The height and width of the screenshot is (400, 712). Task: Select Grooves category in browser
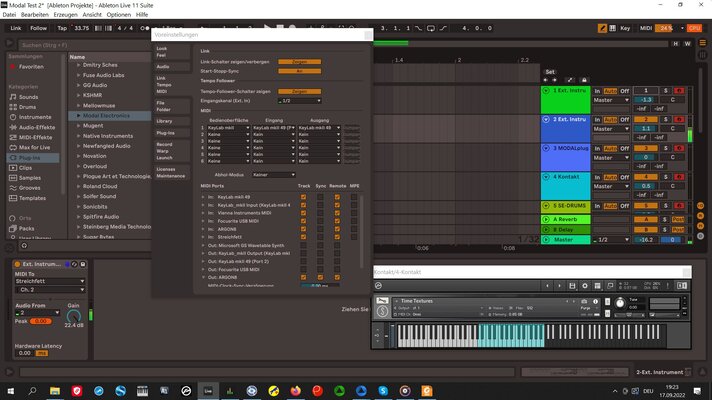[30, 188]
